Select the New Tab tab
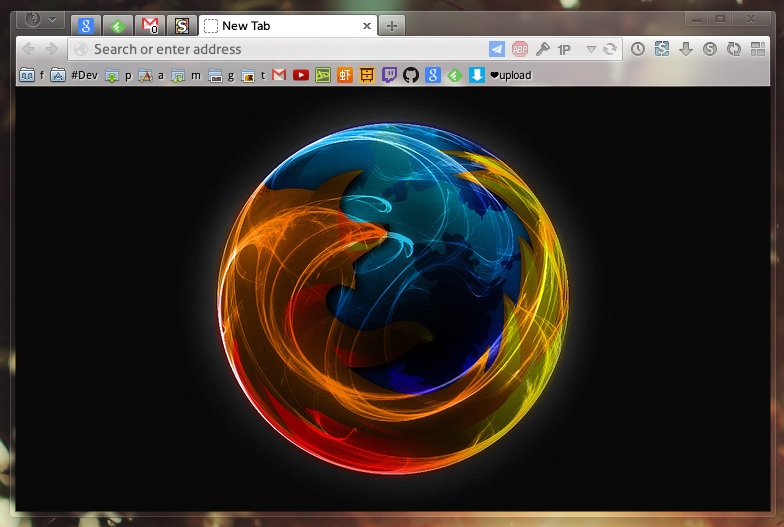 coord(288,26)
